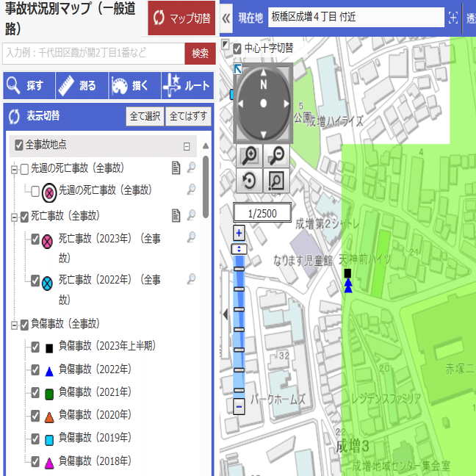This screenshot has width=476, height=476.
Task: Toggle the 全事故地点 checkbox
Action: tap(19, 145)
